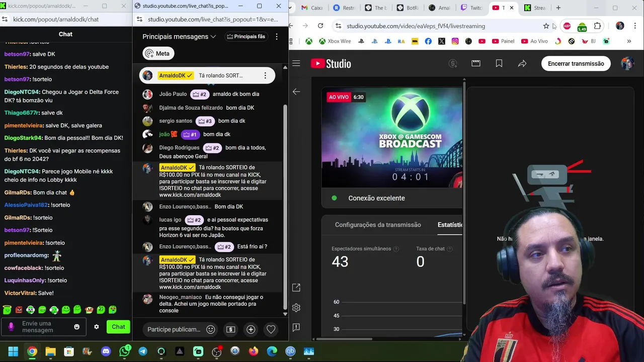The height and width of the screenshot is (362, 644).
Task: Open WhatsApp from the Windows taskbar
Action: (124, 351)
